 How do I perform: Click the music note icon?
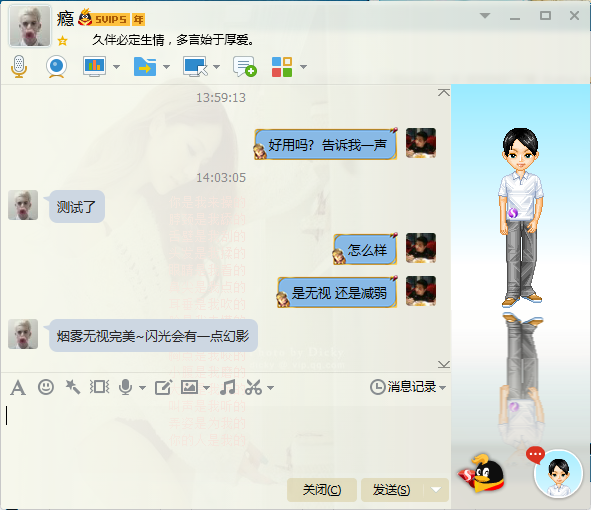(x=228, y=387)
